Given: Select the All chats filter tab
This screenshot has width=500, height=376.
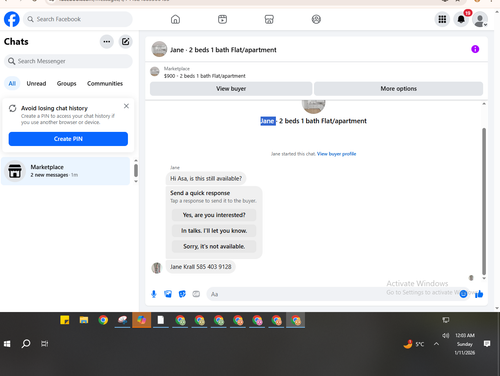Looking at the screenshot, I should [x=12, y=83].
